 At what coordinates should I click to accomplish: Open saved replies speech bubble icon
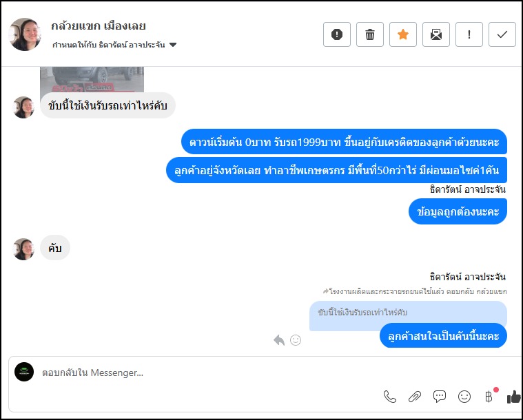pos(440,397)
